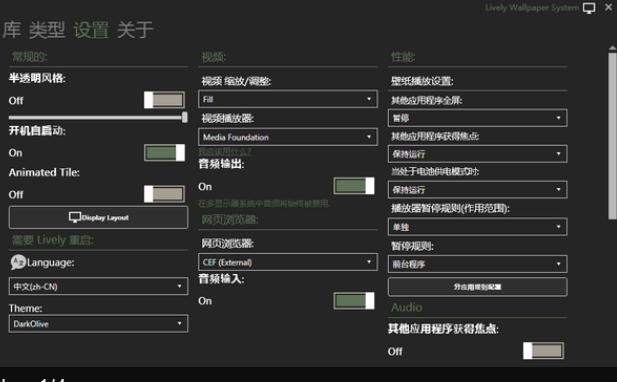Open the Language 中文(zh-CN) dropdown

point(98,286)
